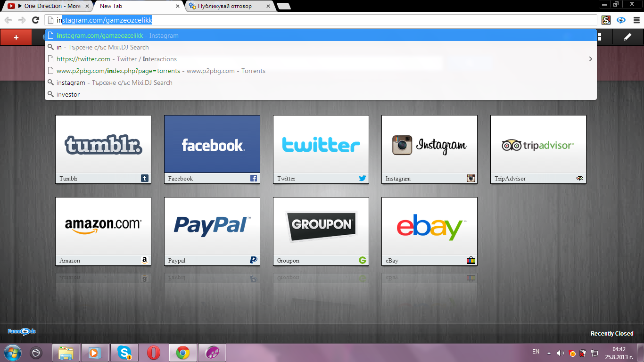
Task: Open the Chrome hamburger menu
Action: point(636,20)
